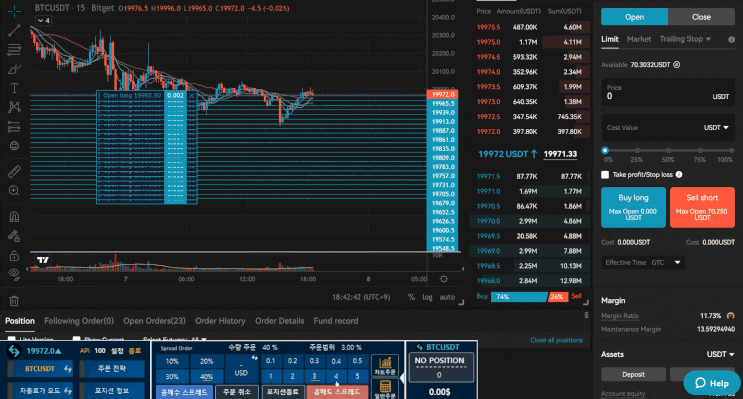Screen dimensions: 743x399
Task: Click the 일반주문 calculator icon
Action: click(385, 389)
